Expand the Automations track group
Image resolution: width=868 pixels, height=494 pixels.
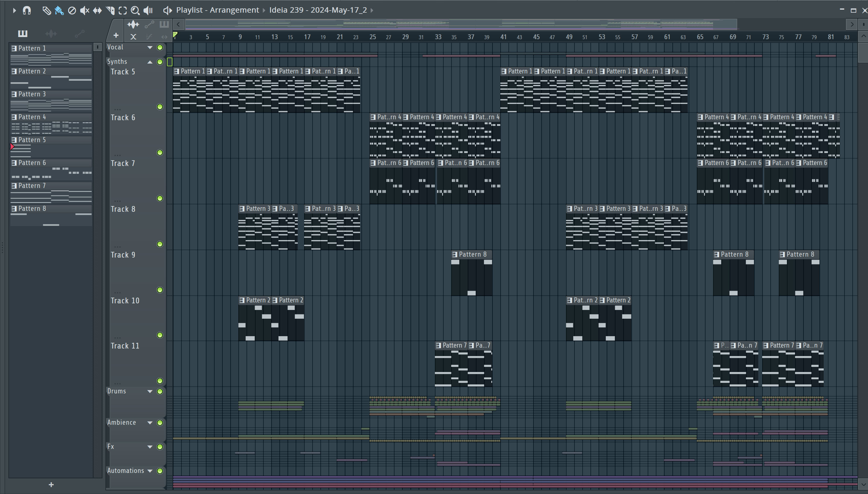[150, 471]
